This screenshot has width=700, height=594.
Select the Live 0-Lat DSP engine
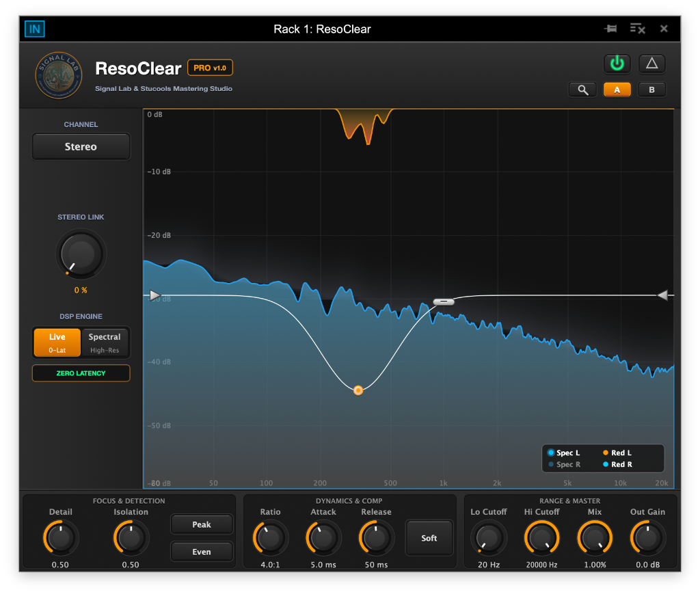[x=57, y=342]
